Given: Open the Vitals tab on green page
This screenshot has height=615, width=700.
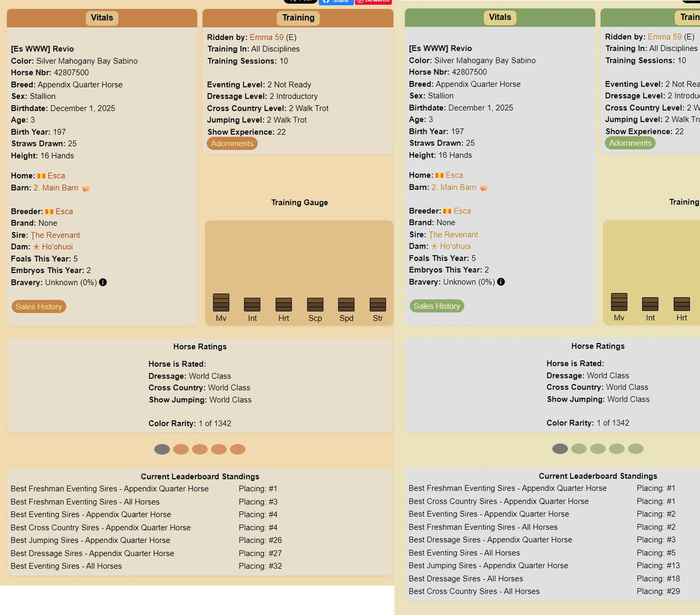Looking at the screenshot, I should pos(500,18).
